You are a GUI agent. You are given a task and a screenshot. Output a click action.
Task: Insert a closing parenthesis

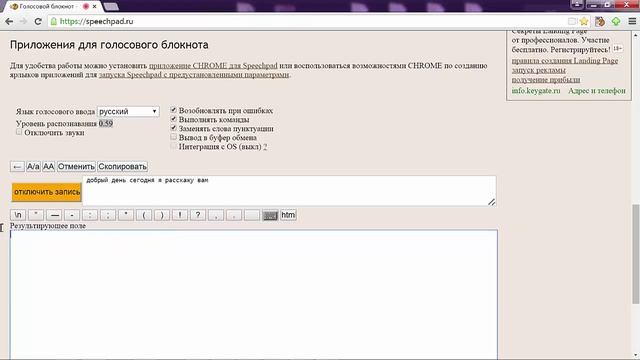[x=162, y=215]
